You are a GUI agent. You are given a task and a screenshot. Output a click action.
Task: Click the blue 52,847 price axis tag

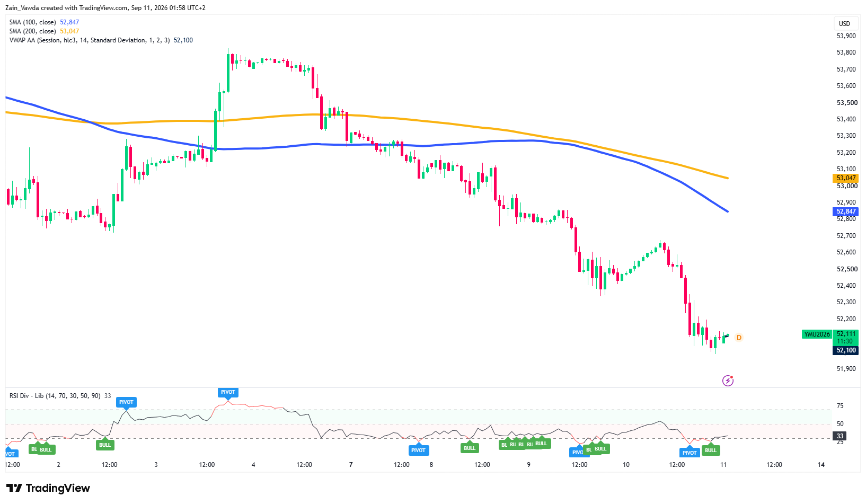coord(846,211)
